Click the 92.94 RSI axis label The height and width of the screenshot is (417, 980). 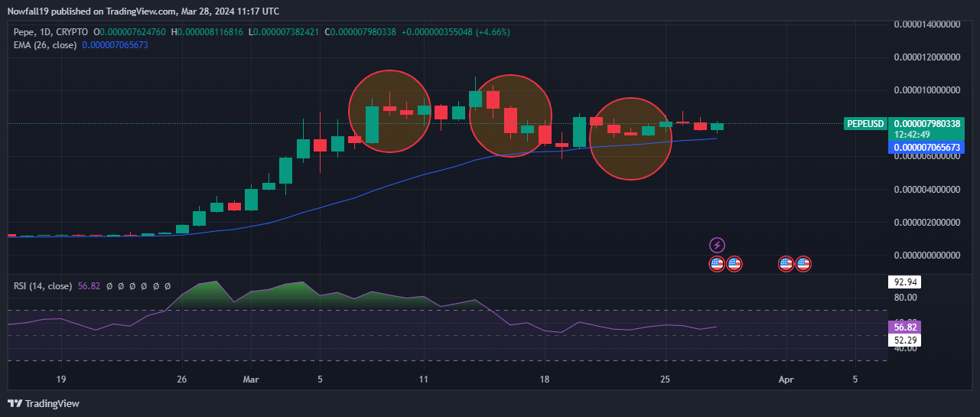tap(904, 282)
